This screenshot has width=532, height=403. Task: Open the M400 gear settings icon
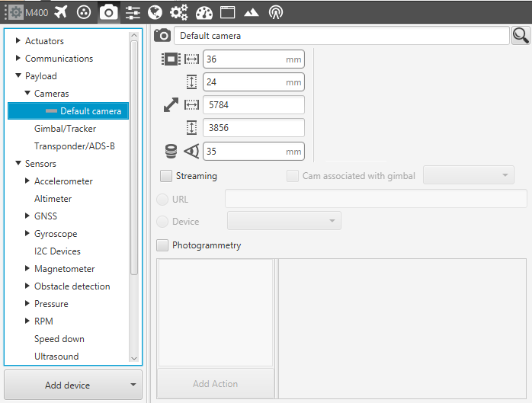coord(15,12)
